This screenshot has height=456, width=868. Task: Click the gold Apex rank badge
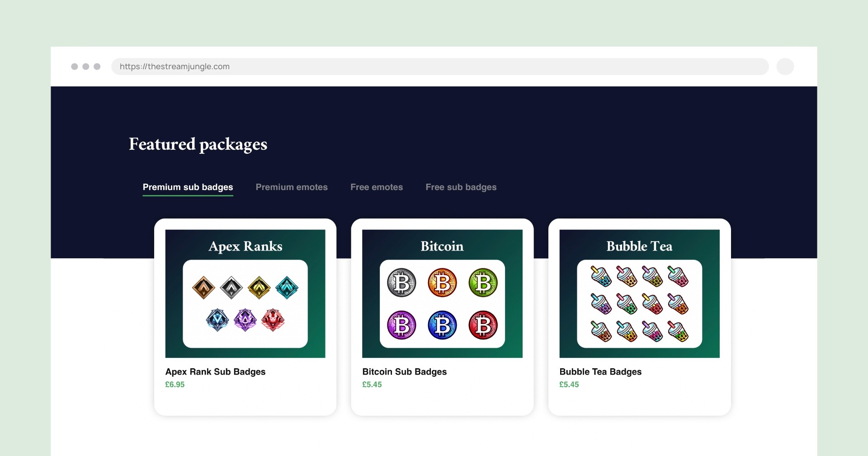click(x=259, y=288)
